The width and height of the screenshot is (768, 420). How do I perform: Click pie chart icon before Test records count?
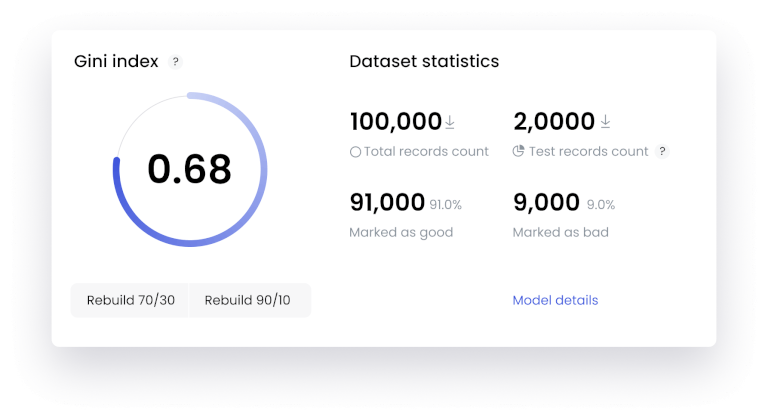coord(518,152)
